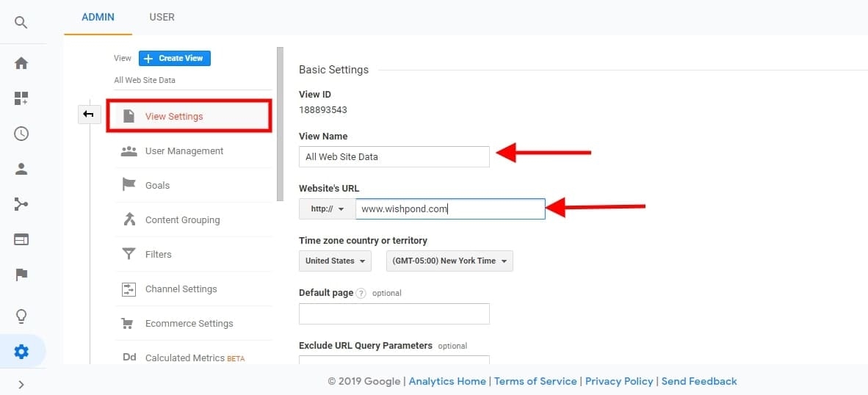Viewport: 868px width, 395px height.
Task: Open the Behavior window icon
Action: (x=21, y=239)
